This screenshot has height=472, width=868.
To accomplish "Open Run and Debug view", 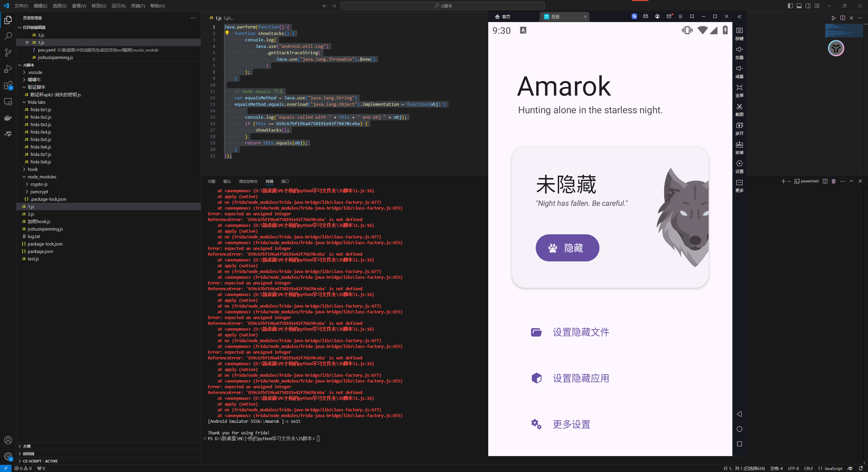I will 8,69.
